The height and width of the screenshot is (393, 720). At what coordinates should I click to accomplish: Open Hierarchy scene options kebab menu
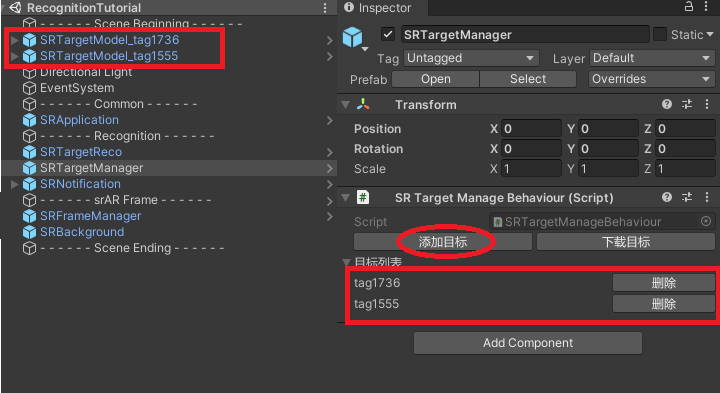point(325,8)
